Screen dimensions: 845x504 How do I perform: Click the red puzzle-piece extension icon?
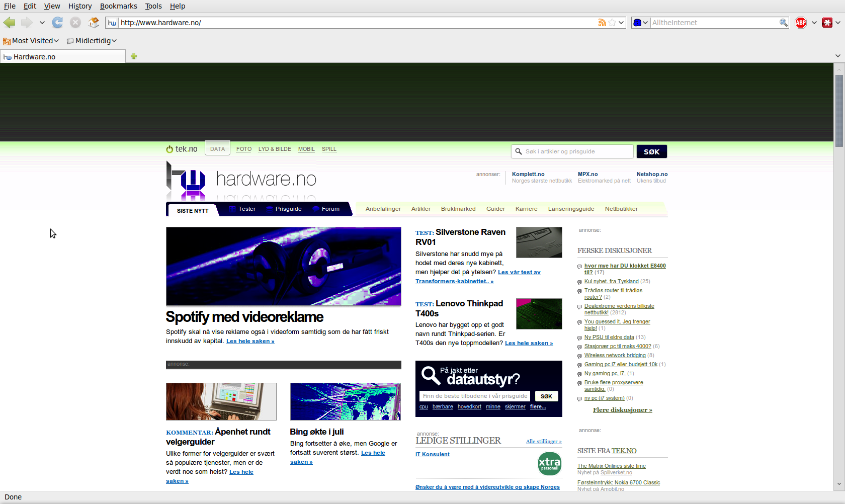tap(827, 23)
